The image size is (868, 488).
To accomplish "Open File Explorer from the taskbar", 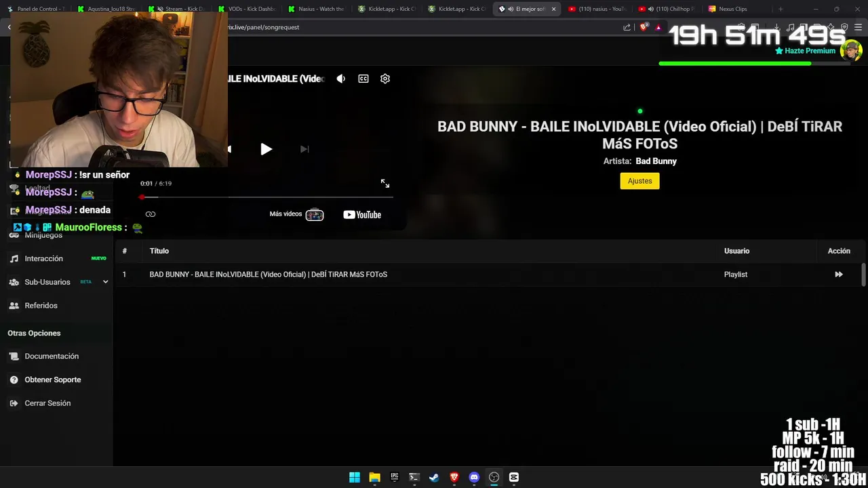I will pos(374,477).
